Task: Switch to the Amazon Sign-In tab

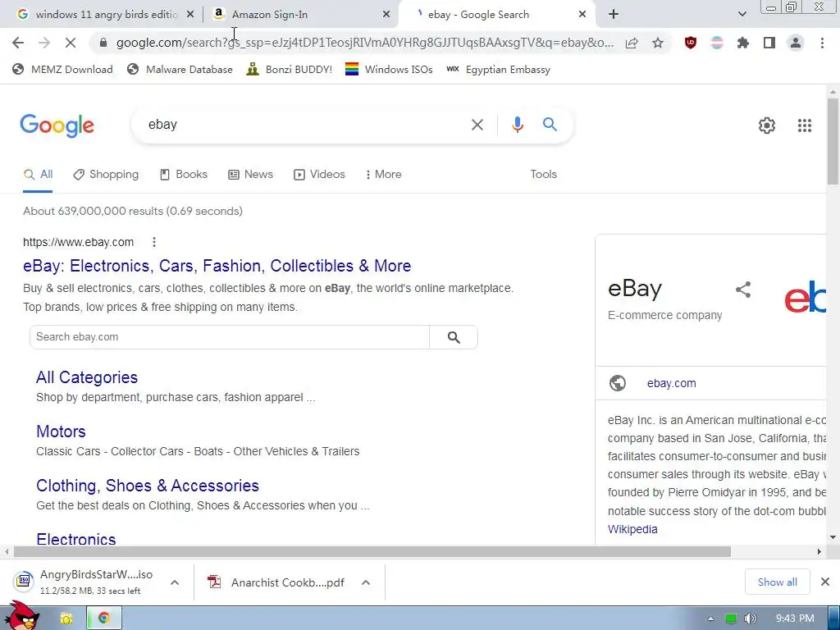Action: [x=301, y=15]
